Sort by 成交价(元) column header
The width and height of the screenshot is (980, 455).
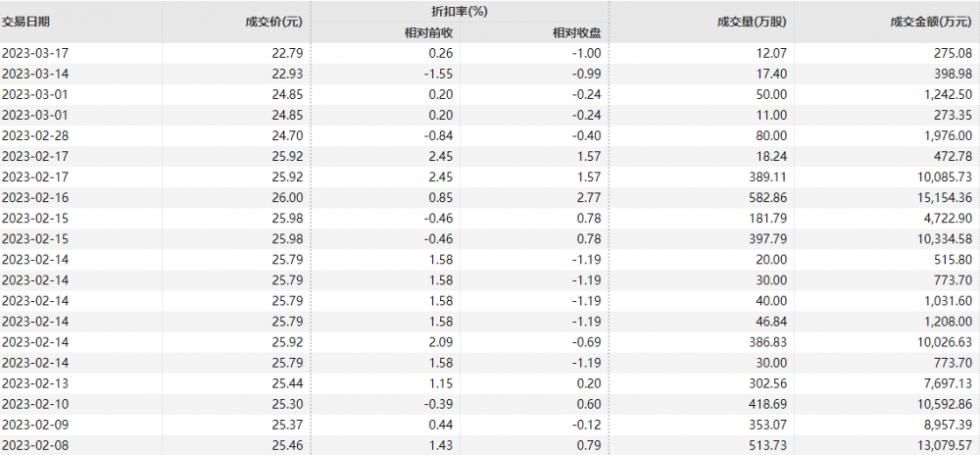coord(273,22)
